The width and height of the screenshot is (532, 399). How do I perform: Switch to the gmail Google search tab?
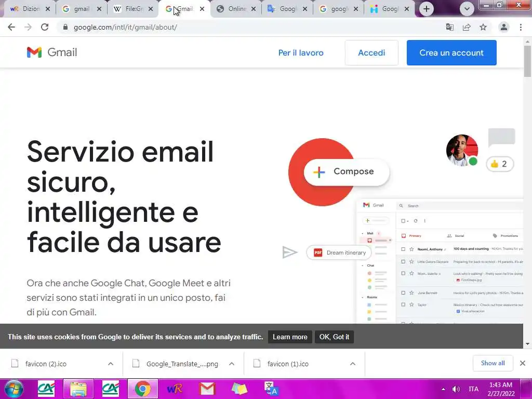pyautogui.click(x=77, y=9)
